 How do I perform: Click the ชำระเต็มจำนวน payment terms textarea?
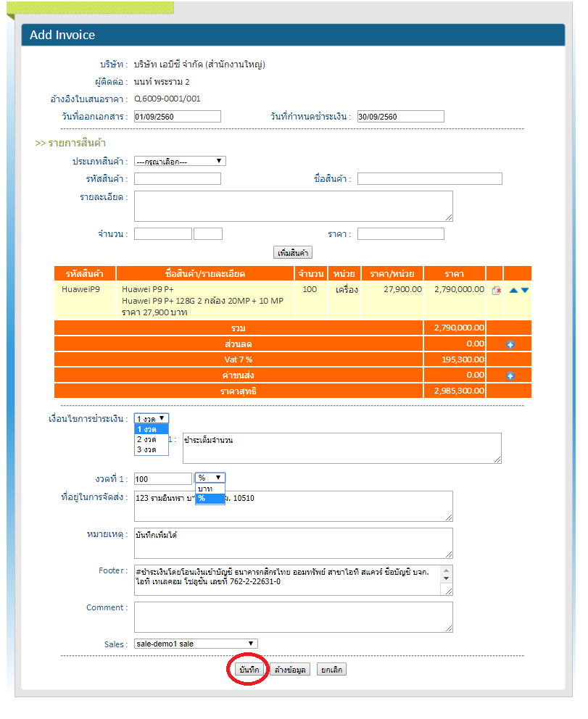(341, 449)
